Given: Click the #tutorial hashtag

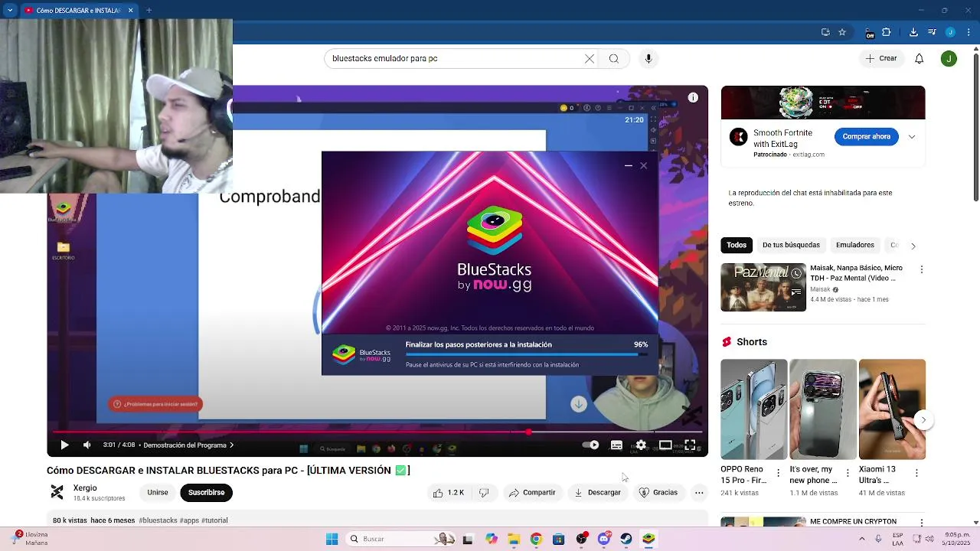Looking at the screenshot, I should click(214, 520).
